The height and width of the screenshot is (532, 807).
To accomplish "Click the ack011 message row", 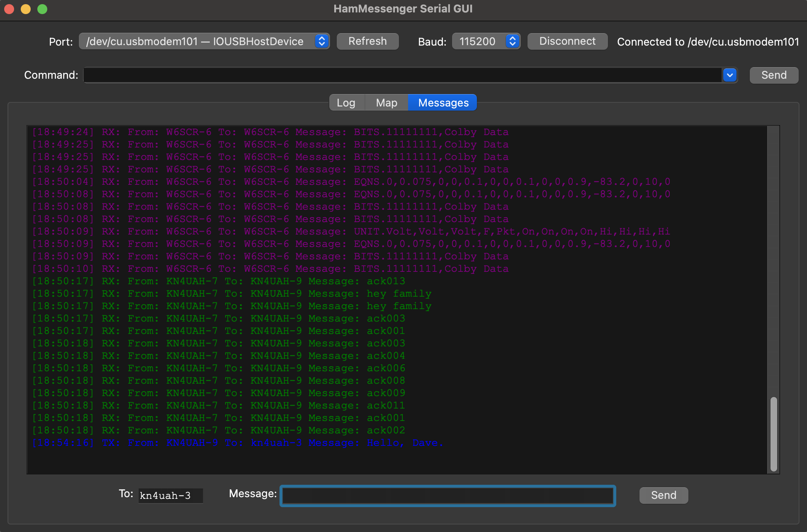I will (219, 405).
